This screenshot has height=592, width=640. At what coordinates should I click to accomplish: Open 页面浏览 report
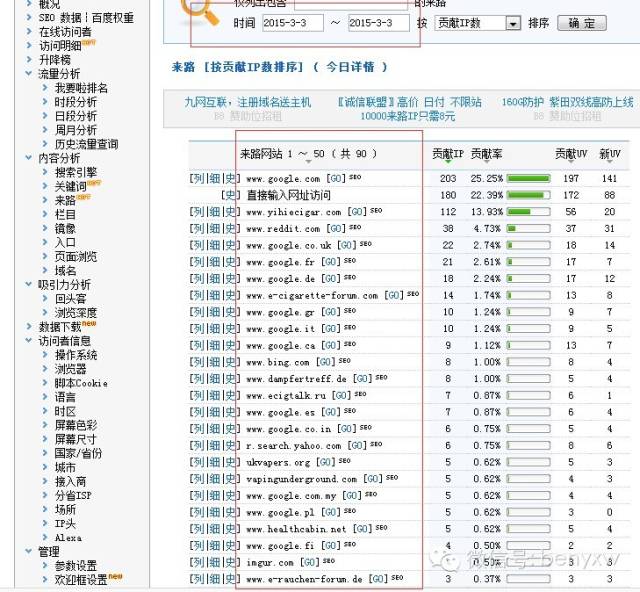pos(76,257)
